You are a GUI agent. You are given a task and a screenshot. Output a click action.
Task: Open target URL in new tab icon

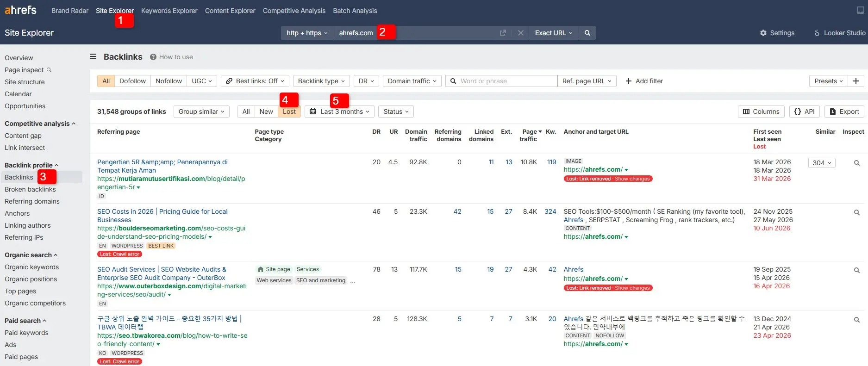click(x=503, y=33)
